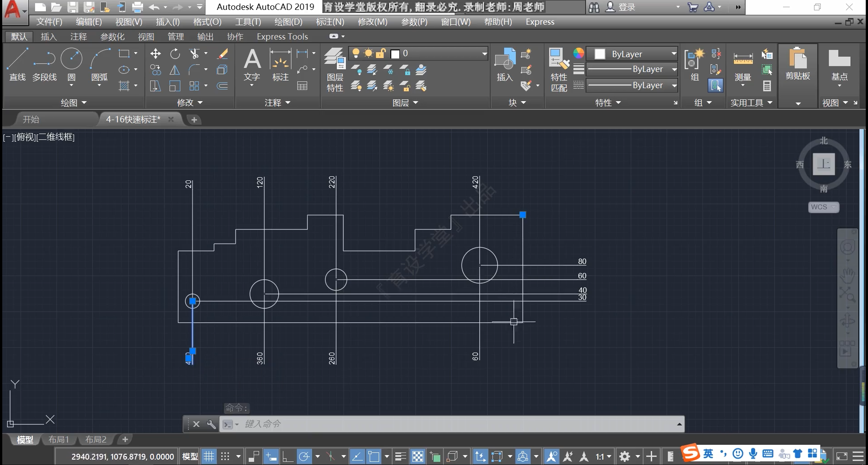Viewport: 868px width, 465px height.
Task: Switch to the 布局1 layout tab
Action: point(59,439)
